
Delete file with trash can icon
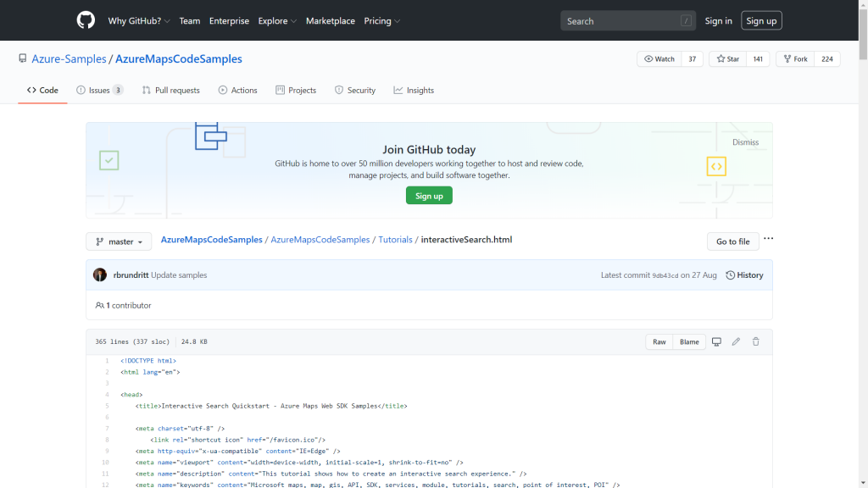coord(755,342)
